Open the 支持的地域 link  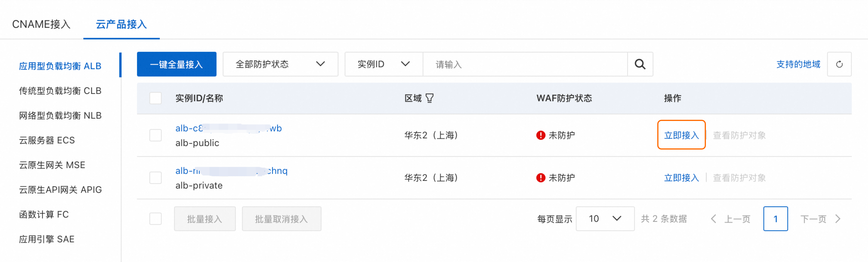[x=798, y=64]
